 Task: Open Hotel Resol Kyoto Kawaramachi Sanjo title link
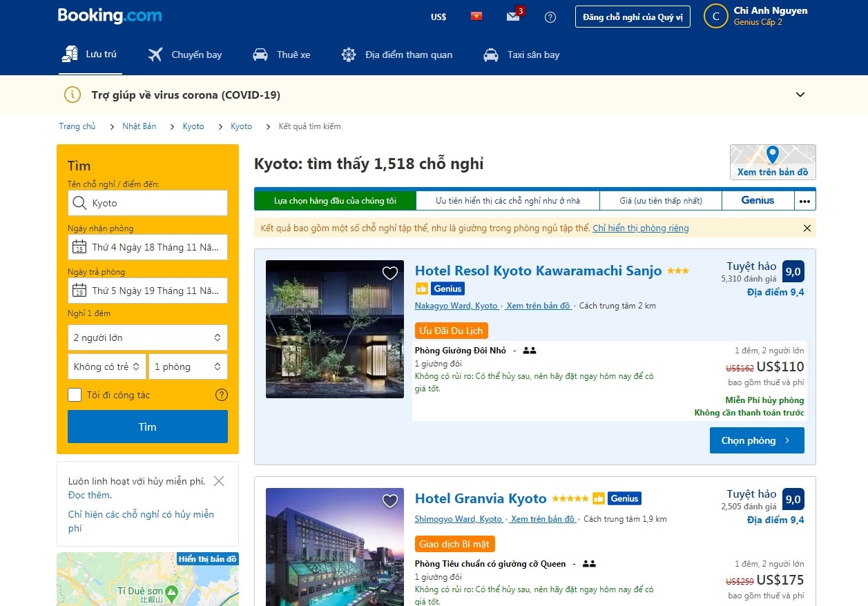(539, 271)
